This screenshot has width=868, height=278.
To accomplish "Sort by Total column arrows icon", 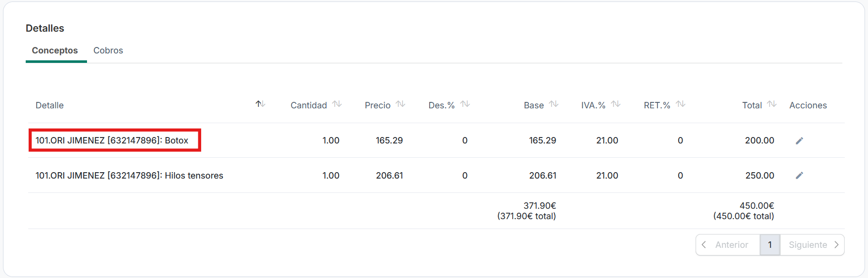I will point(772,104).
